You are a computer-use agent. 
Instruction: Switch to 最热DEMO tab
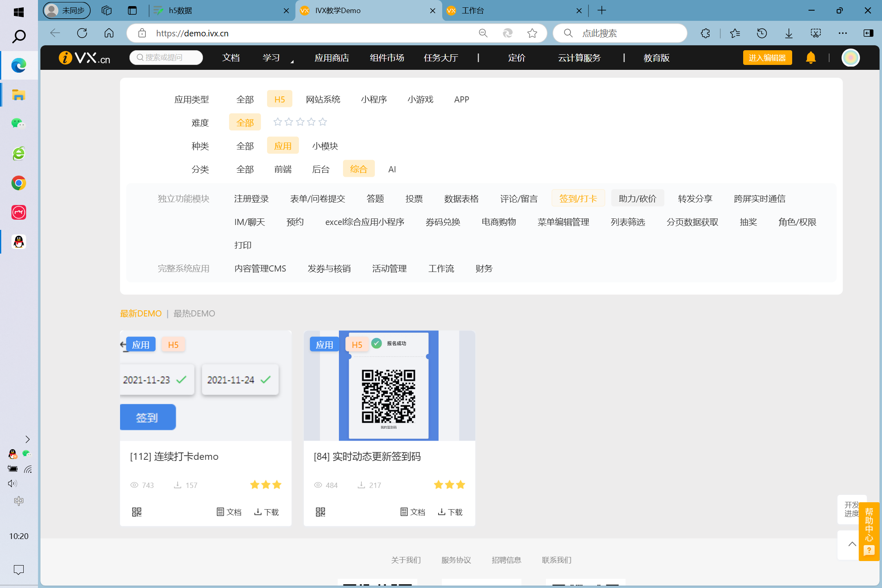point(194,313)
